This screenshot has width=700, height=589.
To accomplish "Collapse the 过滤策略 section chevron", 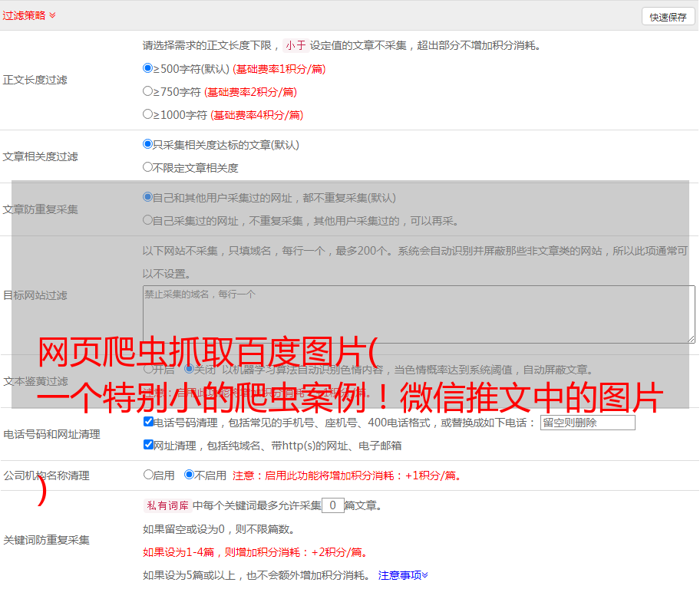I will pos(52,15).
